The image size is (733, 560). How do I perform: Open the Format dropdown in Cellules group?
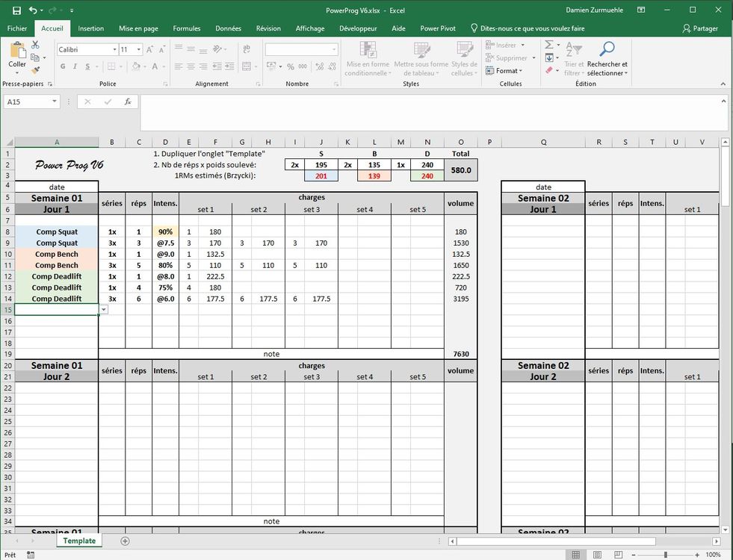tap(504, 70)
